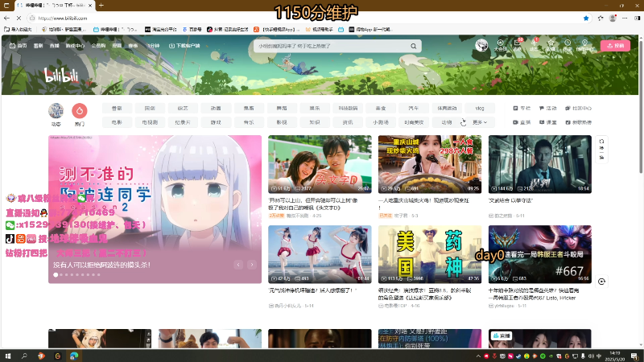Open the #667 韩服王者 video thumbnail

click(539, 254)
